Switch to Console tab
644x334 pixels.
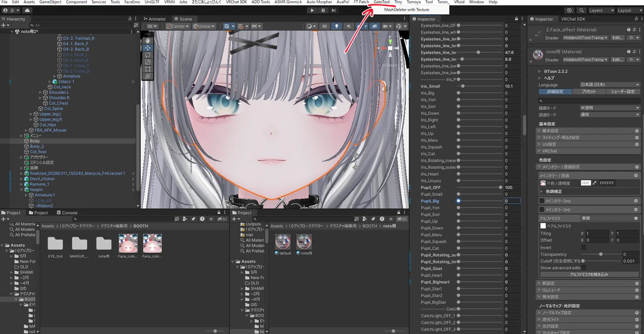point(67,213)
